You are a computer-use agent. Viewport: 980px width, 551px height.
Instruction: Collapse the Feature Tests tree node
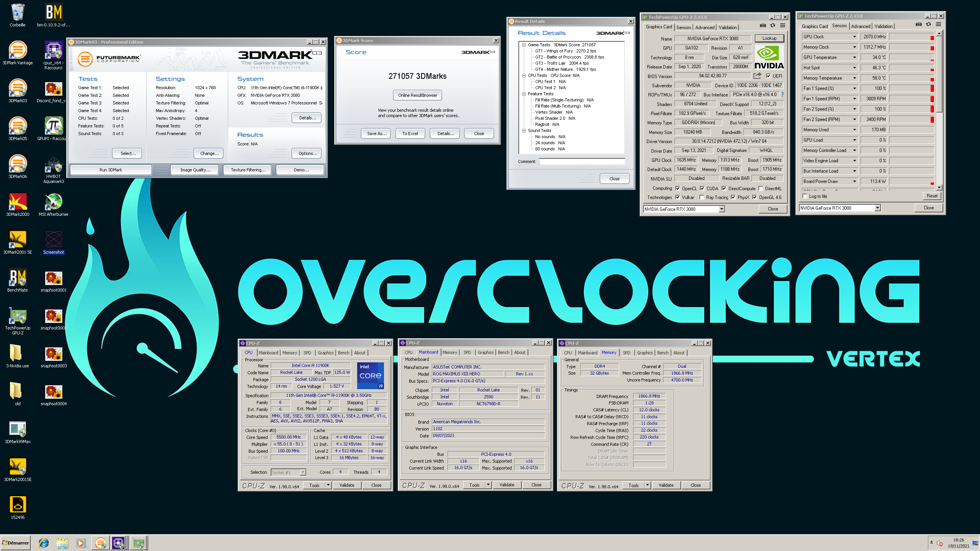524,94
